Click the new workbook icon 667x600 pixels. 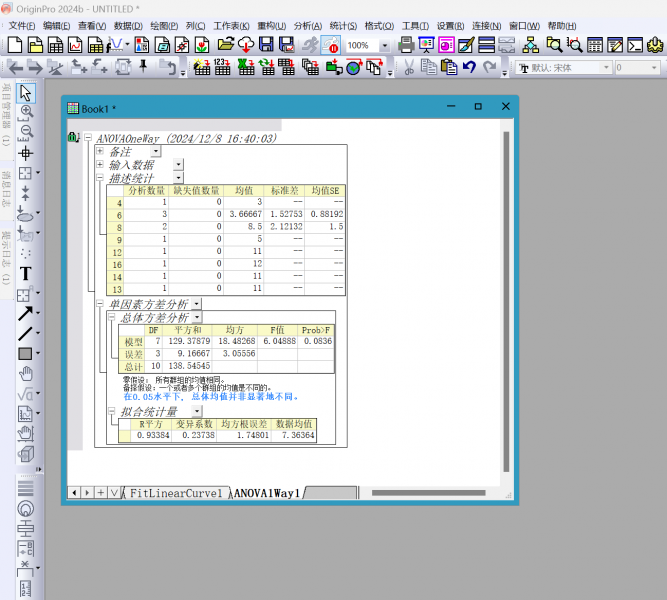[x=55, y=45]
